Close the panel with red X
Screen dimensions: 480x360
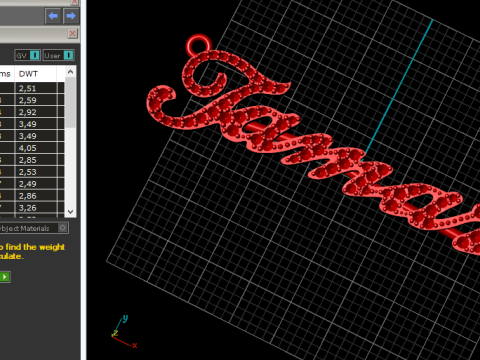click(x=72, y=33)
